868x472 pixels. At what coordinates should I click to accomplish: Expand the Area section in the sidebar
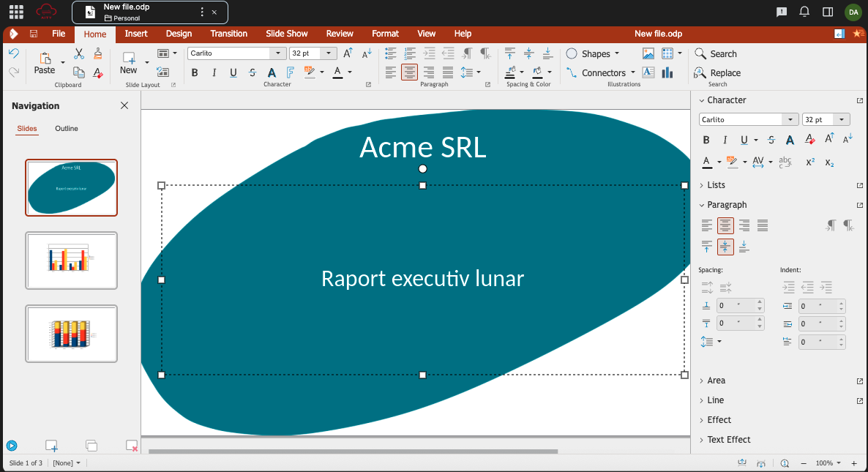coord(716,381)
